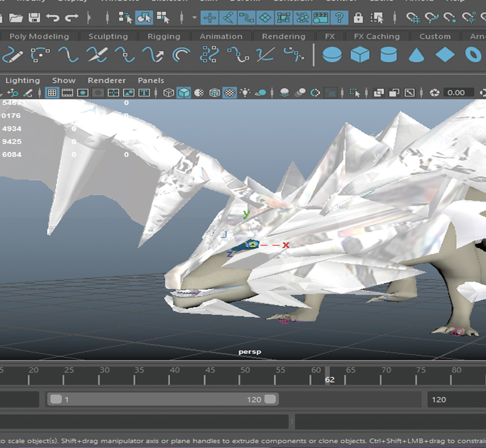This screenshot has height=448, width=486.
Task: Toggle use all lights bulb icon
Action: pyautogui.click(x=245, y=93)
